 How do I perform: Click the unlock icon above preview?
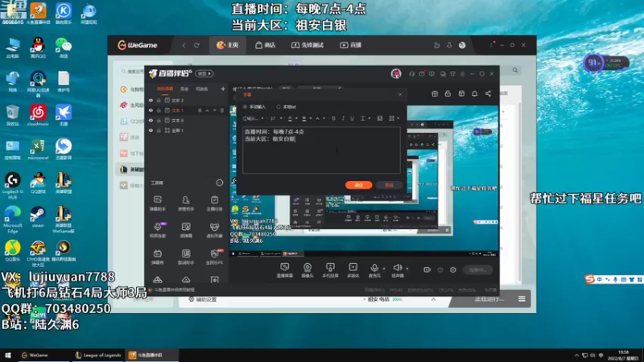pos(448,93)
